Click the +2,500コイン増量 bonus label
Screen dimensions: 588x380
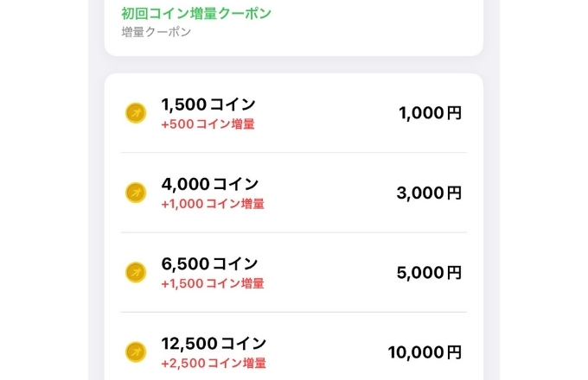pyautogui.click(x=214, y=363)
